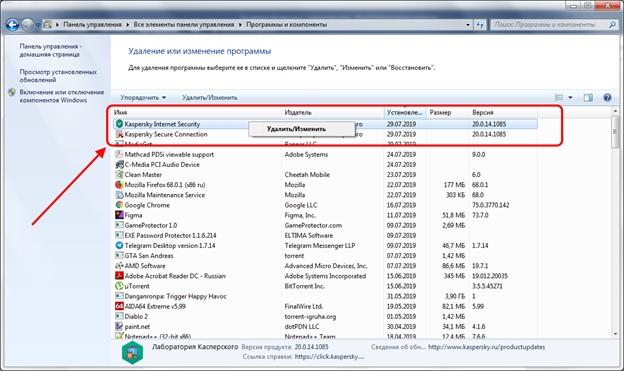This screenshot has height=371, width=624.
Task: Click the Kaspersky Internet Security shield icon
Action: point(119,124)
